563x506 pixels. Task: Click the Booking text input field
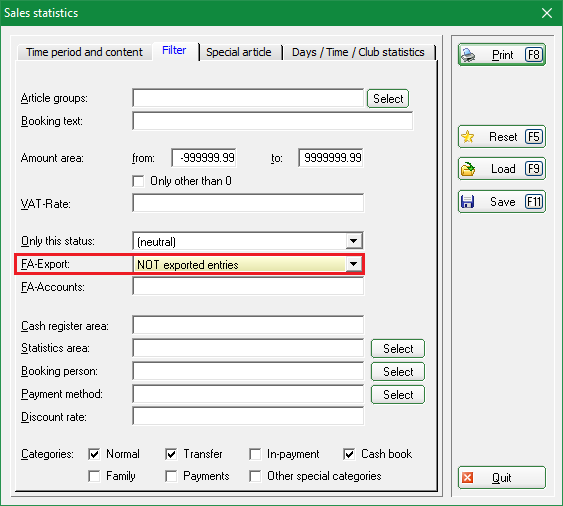pyautogui.click(x=273, y=121)
